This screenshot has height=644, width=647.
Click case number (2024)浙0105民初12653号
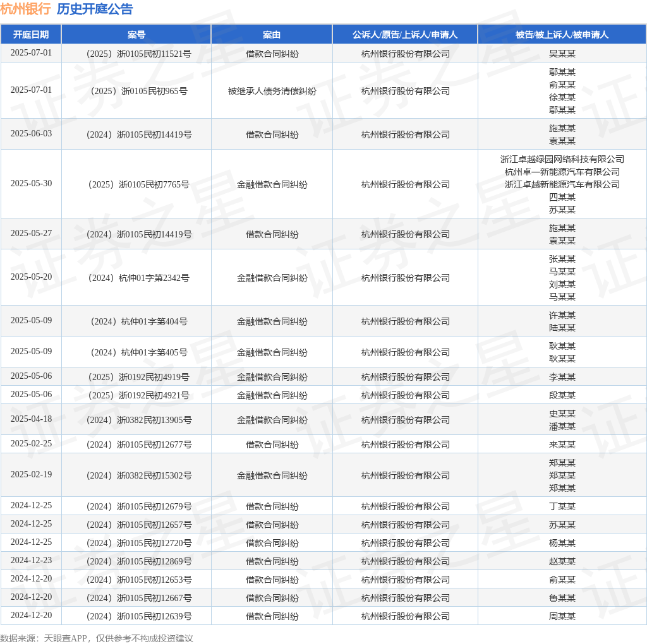coord(138,580)
